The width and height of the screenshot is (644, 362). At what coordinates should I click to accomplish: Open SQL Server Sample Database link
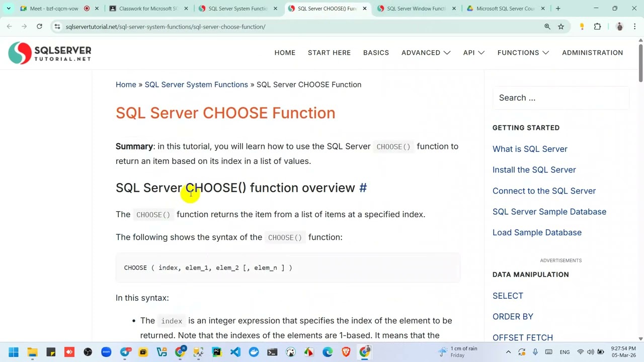(549, 212)
